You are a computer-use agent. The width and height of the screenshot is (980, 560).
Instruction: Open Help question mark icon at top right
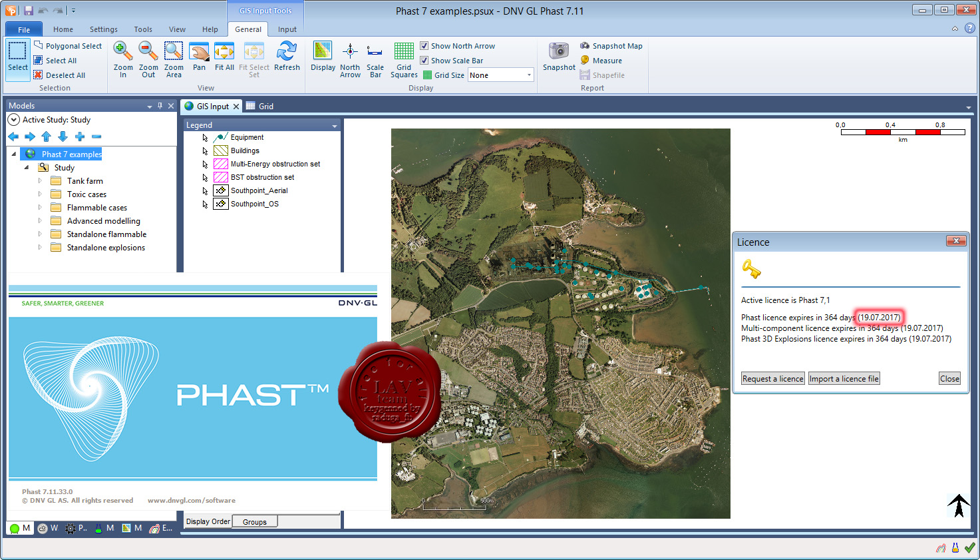pyautogui.click(x=970, y=29)
